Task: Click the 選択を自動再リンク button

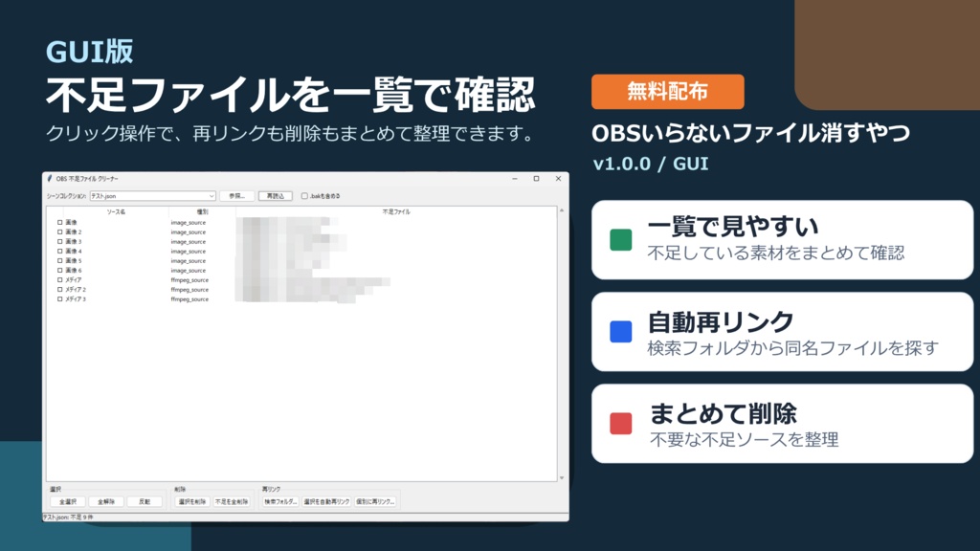Action: [326, 501]
